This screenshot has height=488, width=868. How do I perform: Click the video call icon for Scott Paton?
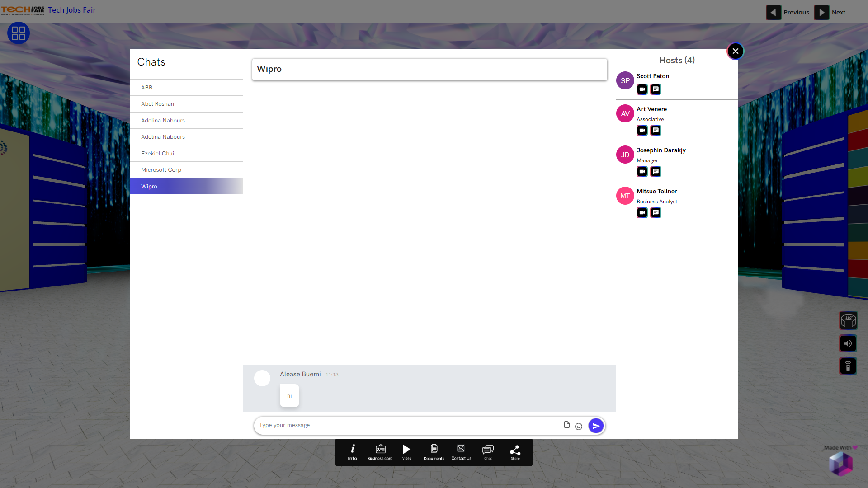tap(642, 89)
